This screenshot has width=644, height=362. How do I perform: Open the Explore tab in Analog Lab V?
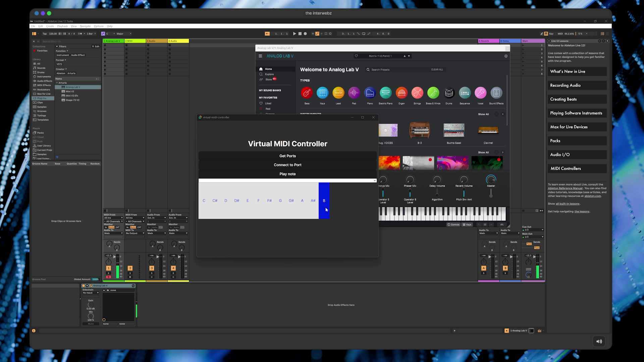269,74
